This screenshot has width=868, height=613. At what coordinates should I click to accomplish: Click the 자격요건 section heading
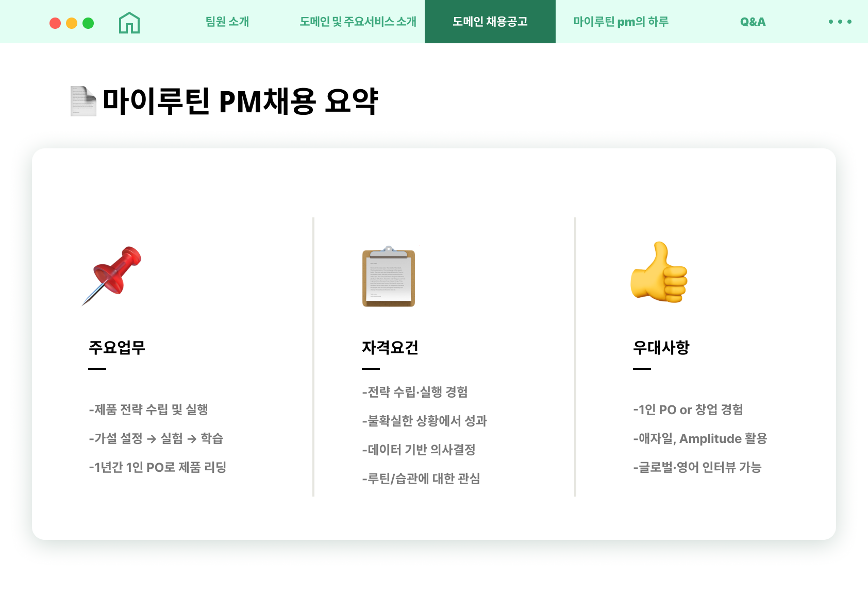pos(390,348)
